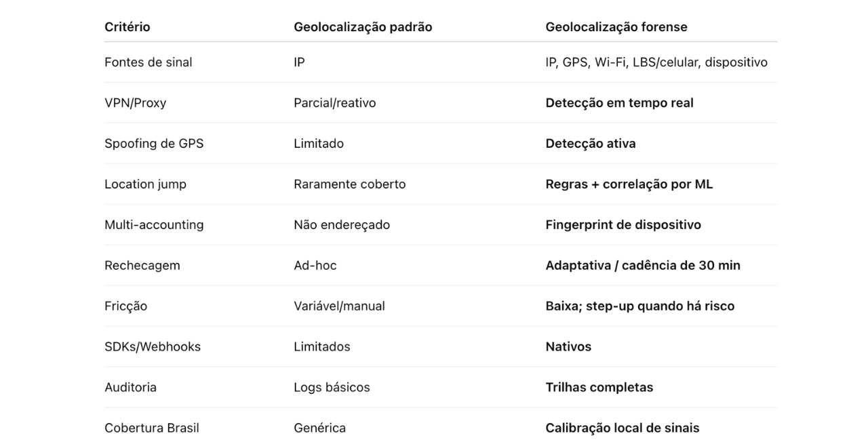This screenshot has width=868, height=444.
Task: Select the "Detecção em tempo real" cell
Action: click(x=619, y=103)
